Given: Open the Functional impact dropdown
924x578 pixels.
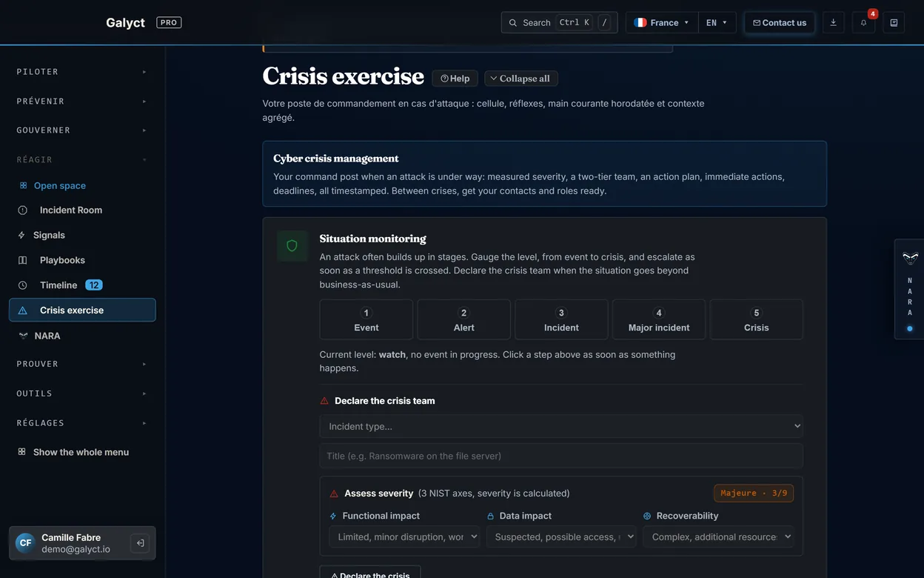Looking at the screenshot, I should pos(404,537).
